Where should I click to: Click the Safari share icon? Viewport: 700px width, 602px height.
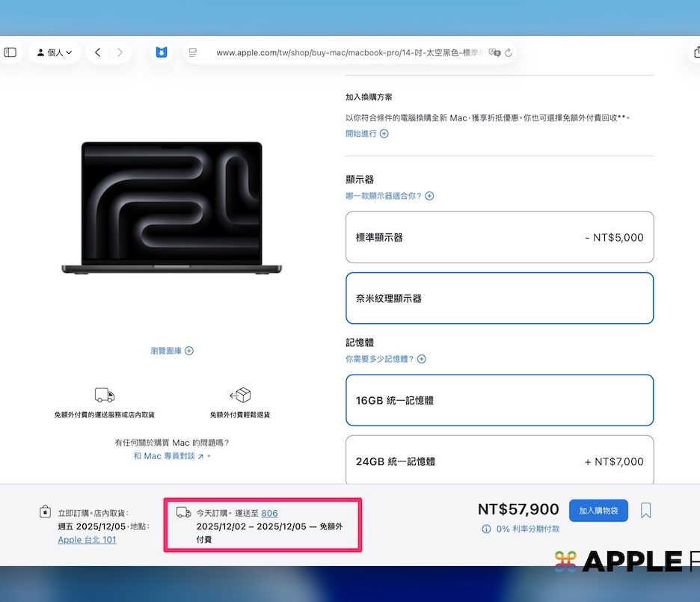pyautogui.click(x=696, y=52)
